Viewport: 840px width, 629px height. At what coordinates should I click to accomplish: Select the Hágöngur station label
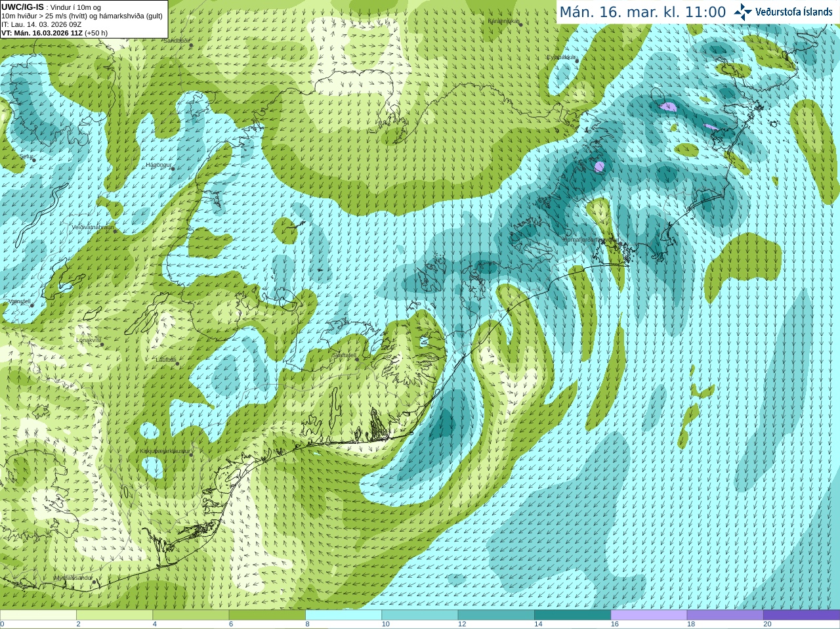coord(159,165)
